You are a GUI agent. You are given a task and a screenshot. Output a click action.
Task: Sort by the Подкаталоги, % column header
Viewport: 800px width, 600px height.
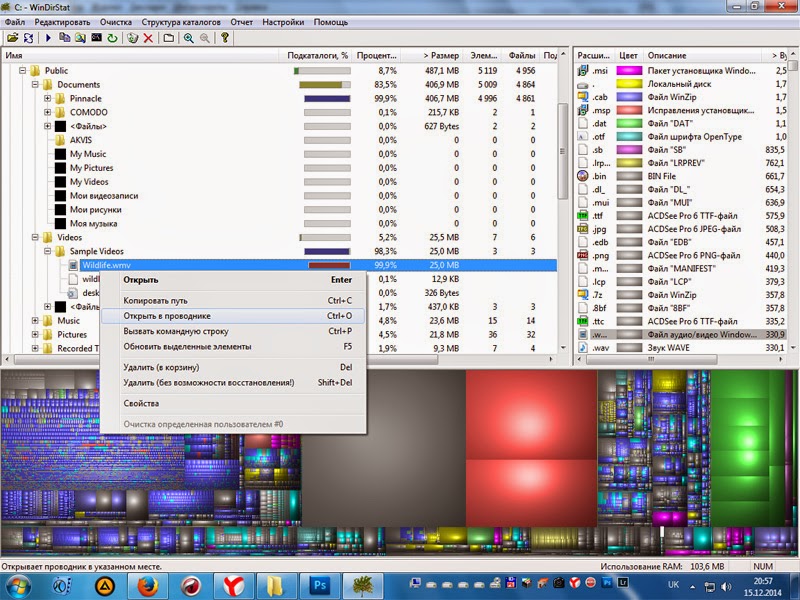315,55
